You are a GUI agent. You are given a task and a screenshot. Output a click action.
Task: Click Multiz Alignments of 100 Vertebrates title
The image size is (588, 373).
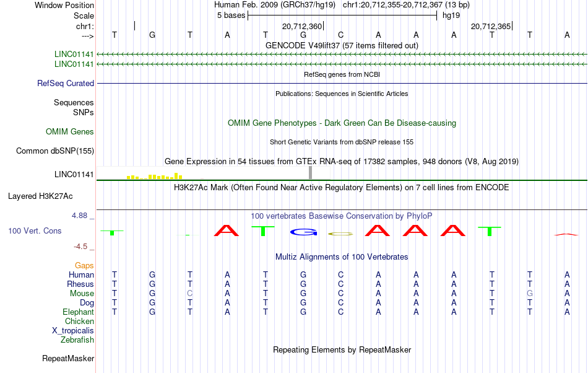click(342, 257)
